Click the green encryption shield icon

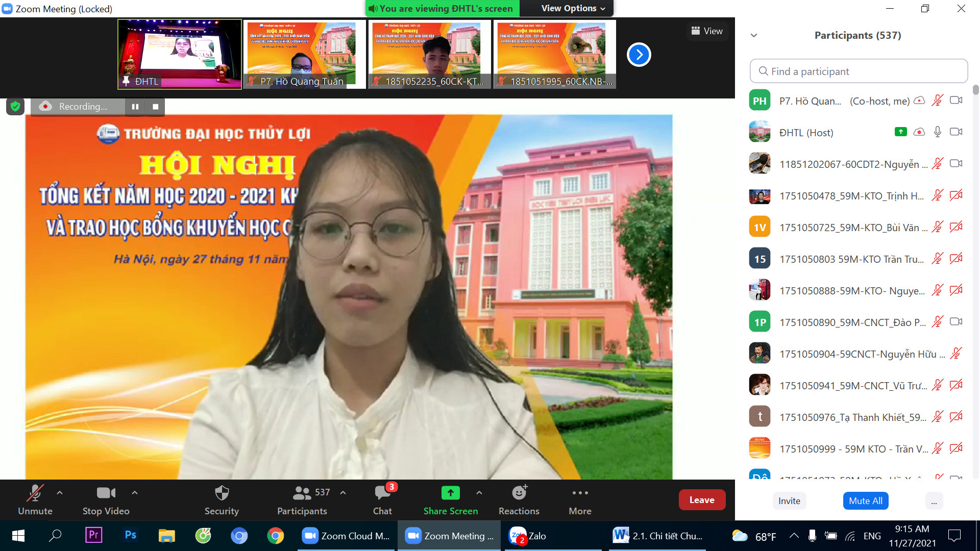click(x=15, y=106)
